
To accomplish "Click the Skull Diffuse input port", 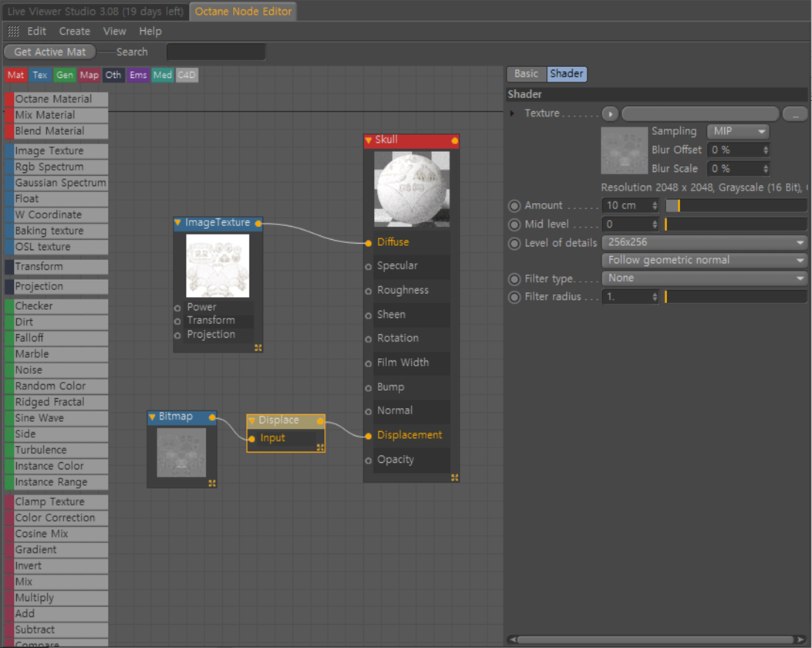I will [x=368, y=243].
